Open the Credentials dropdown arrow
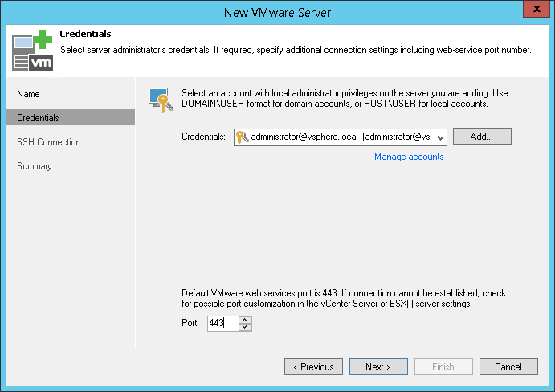The width and height of the screenshot is (555, 392). coord(440,137)
